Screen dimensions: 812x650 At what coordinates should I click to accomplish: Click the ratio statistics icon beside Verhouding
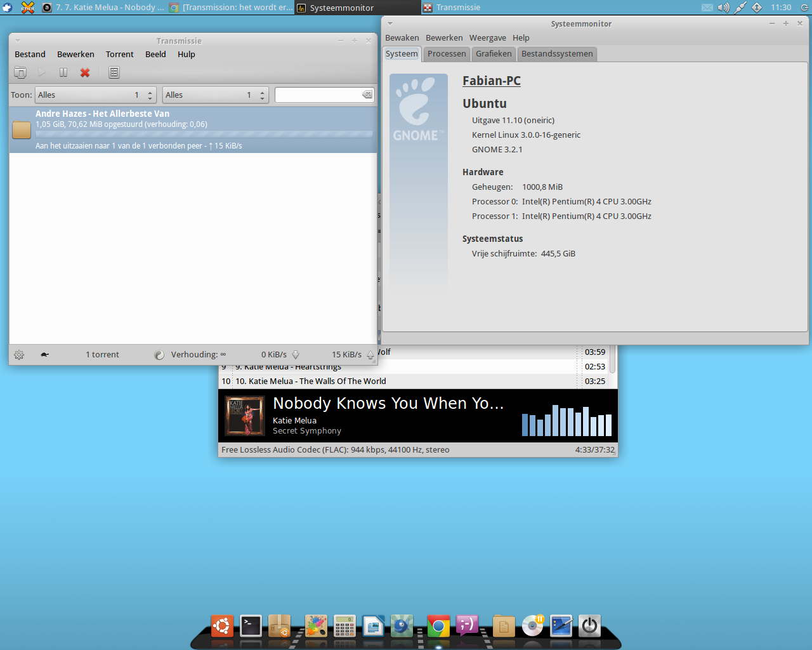[159, 355]
